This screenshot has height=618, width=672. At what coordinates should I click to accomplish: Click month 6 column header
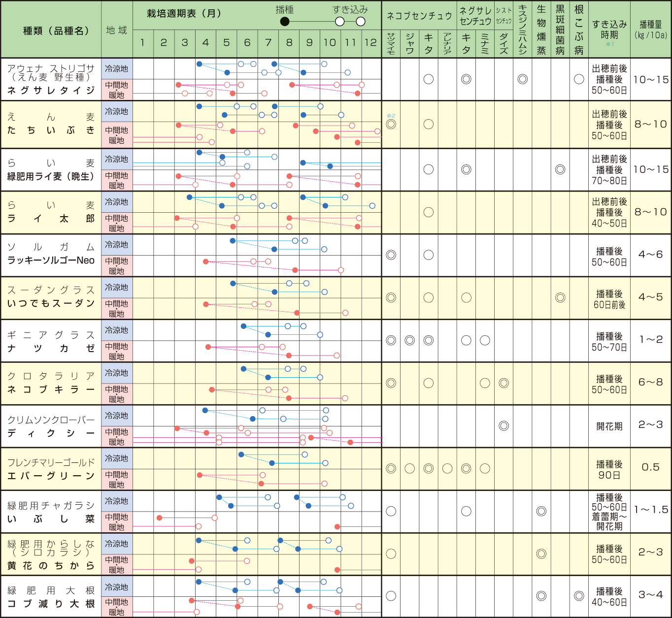[x=247, y=43]
